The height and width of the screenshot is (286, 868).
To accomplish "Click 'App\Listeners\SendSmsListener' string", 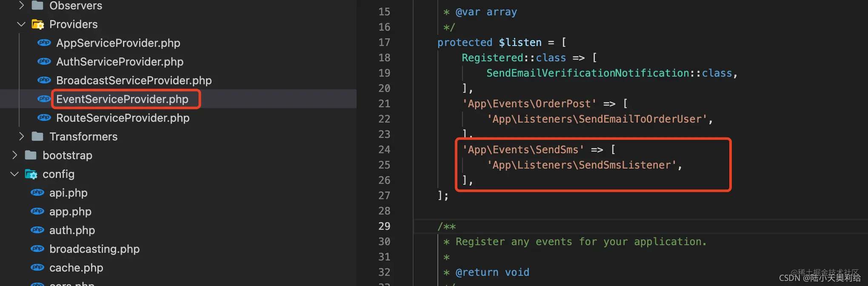I will pyautogui.click(x=582, y=165).
